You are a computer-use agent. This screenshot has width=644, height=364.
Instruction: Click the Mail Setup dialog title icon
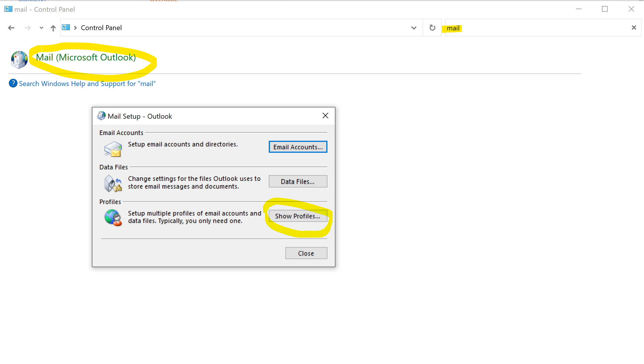coord(101,116)
